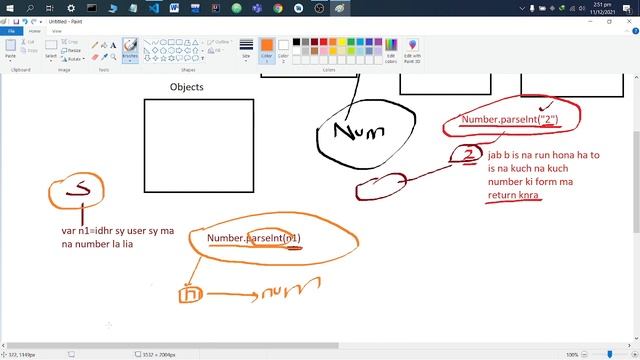Click the horizontal scrollbar thumb
The image size is (640, 360).
tap(172, 346)
